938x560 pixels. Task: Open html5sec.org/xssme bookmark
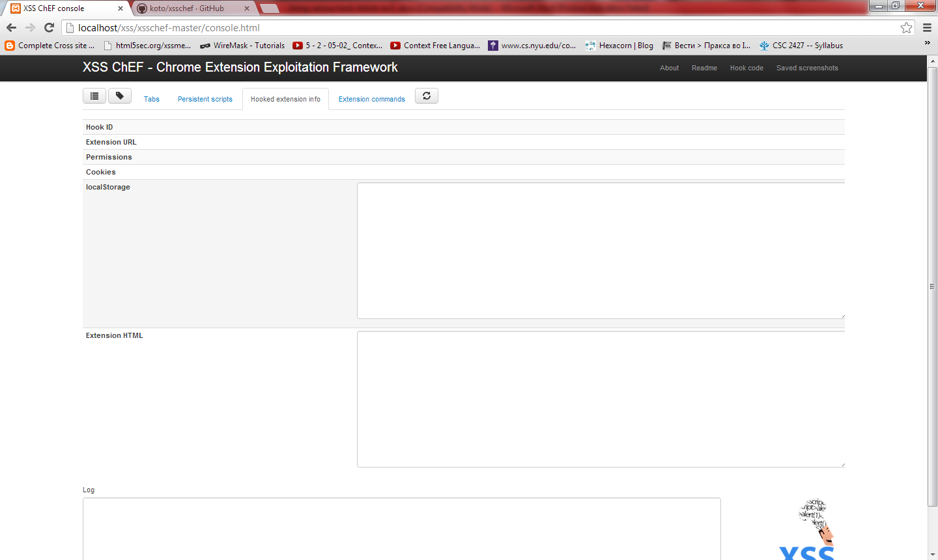[147, 46]
